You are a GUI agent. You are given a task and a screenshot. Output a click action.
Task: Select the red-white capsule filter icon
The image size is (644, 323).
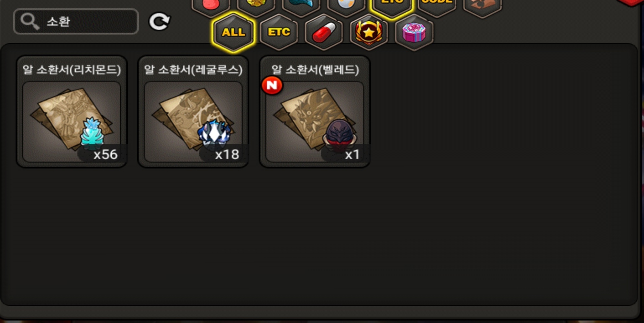pyautogui.click(x=324, y=32)
